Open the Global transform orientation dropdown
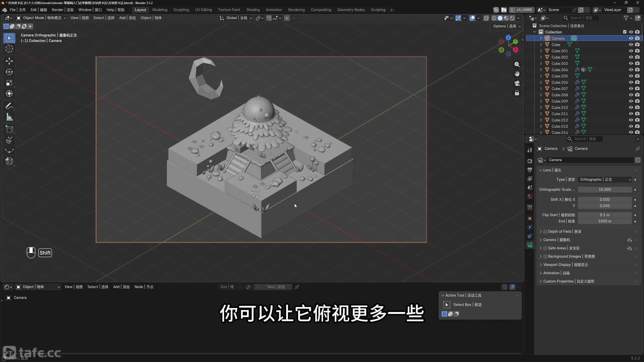The width and height of the screenshot is (644, 362). tap(235, 18)
